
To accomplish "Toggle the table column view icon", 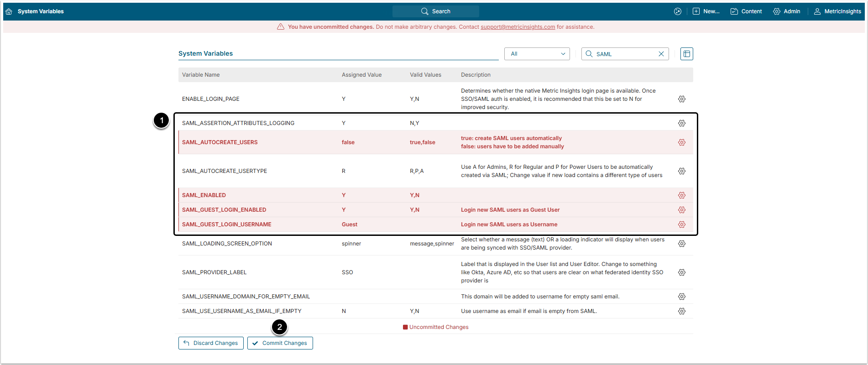I will pos(686,54).
